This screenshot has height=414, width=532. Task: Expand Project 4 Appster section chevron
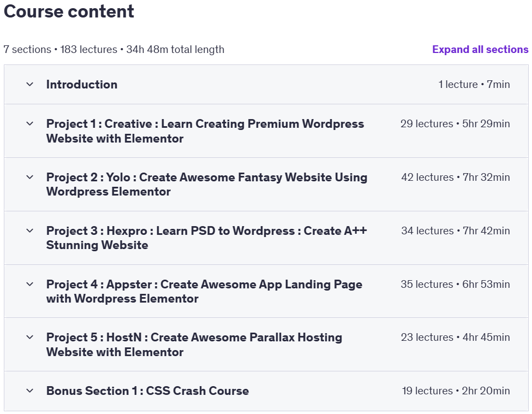[x=30, y=284]
